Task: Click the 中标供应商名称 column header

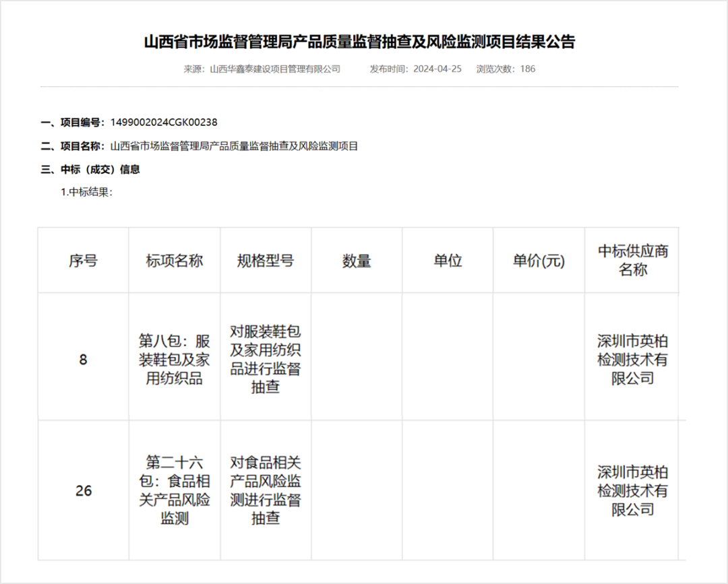Action: point(632,261)
